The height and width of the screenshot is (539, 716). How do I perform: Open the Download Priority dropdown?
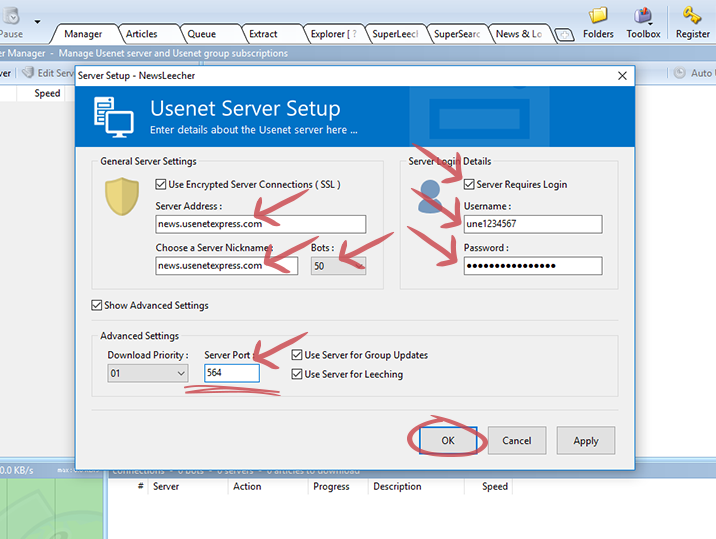[147, 373]
